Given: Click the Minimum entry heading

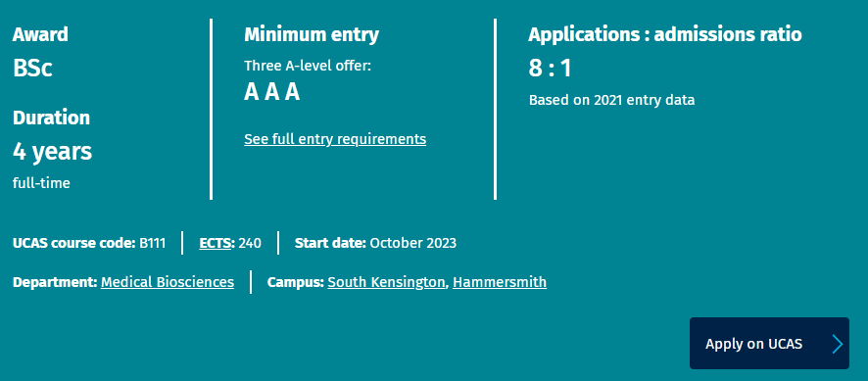Looking at the screenshot, I should tap(312, 34).
